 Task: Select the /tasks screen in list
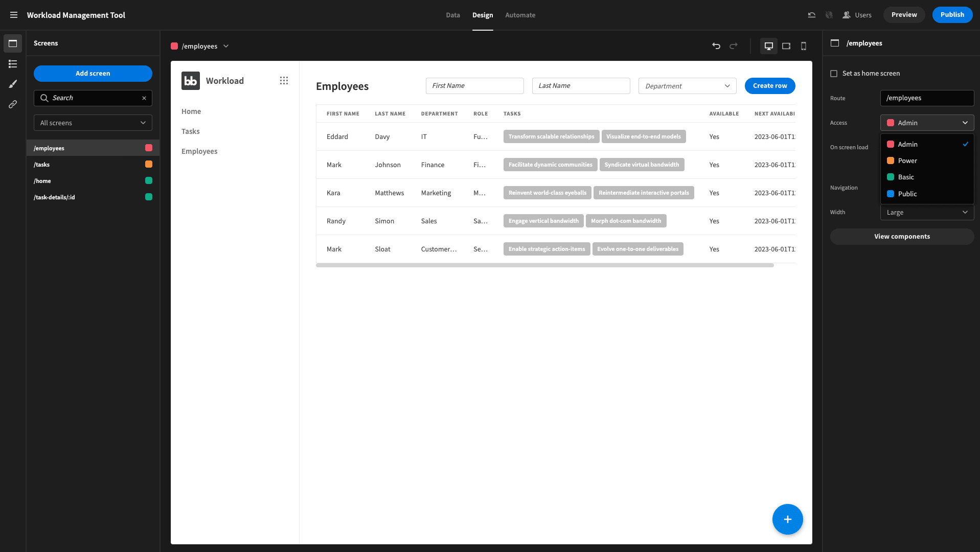[x=93, y=165]
